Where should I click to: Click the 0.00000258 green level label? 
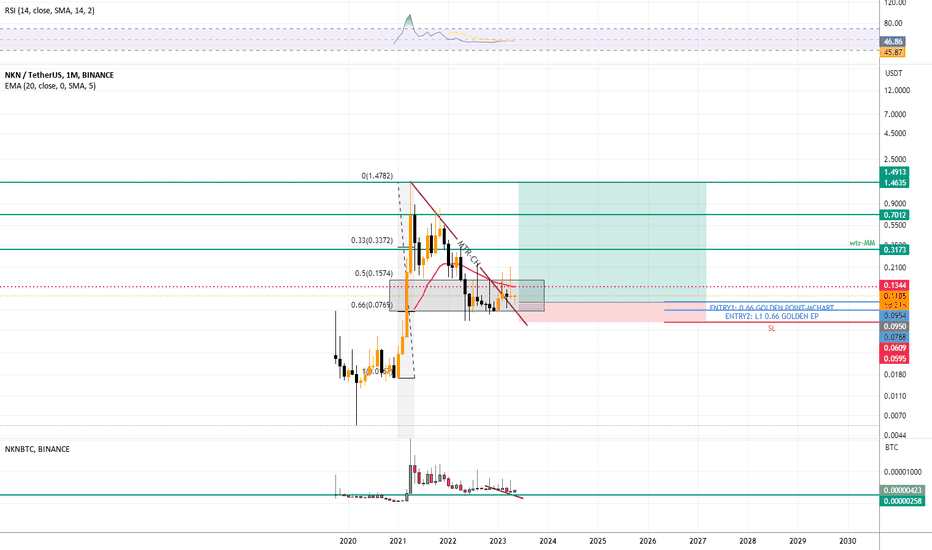point(902,501)
